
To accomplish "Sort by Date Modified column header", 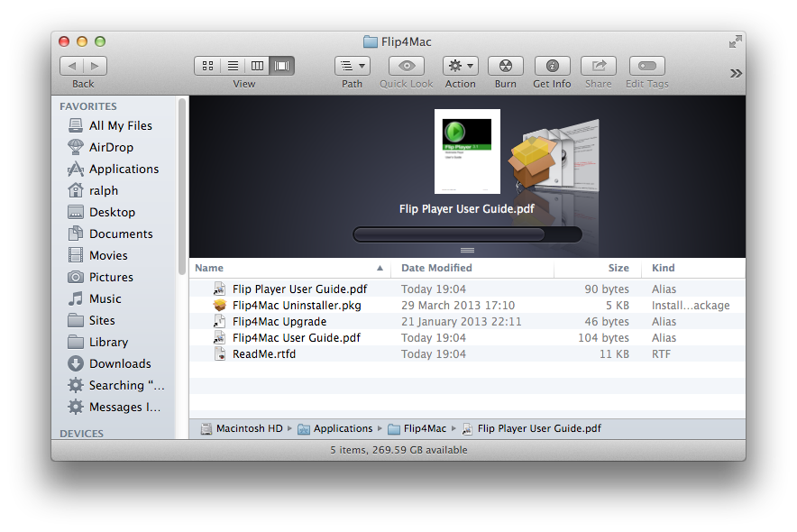I will tap(472, 268).
